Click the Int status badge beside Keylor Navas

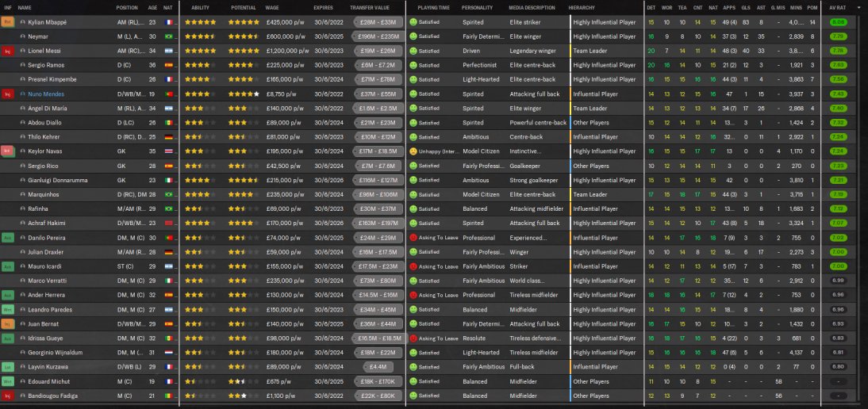[8, 151]
